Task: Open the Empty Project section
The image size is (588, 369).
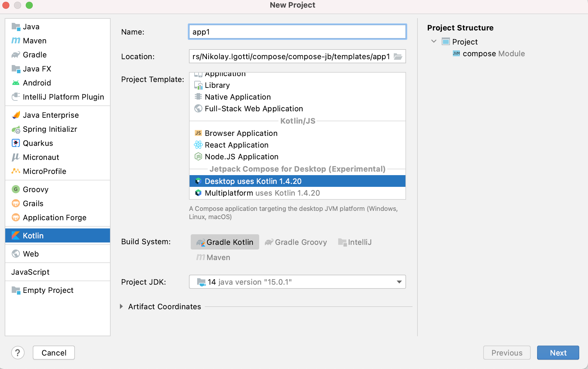Action: (x=48, y=290)
